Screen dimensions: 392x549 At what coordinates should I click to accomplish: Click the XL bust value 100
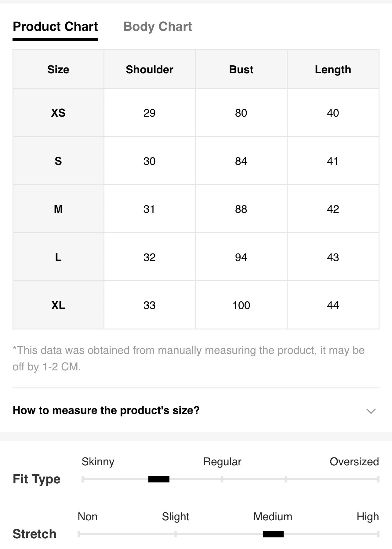[241, 305]
